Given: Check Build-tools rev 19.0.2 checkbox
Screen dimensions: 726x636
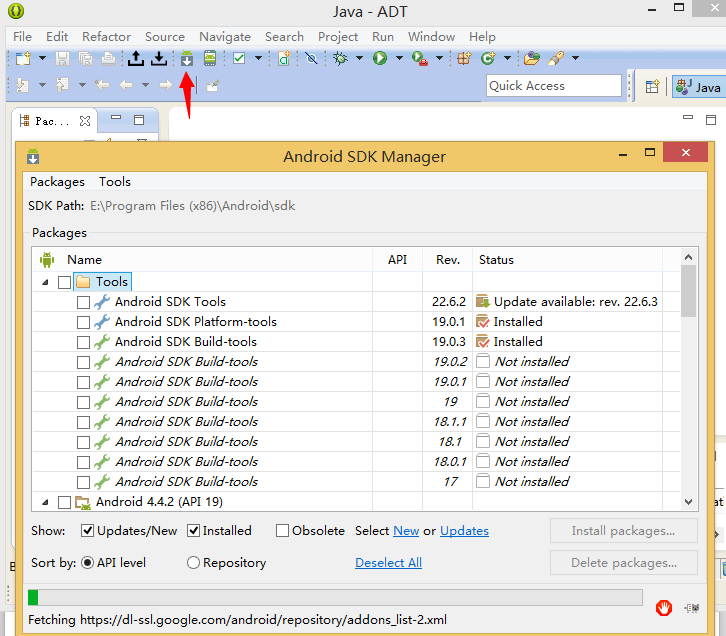Looking at the screenshot, I should pos(83,362).
